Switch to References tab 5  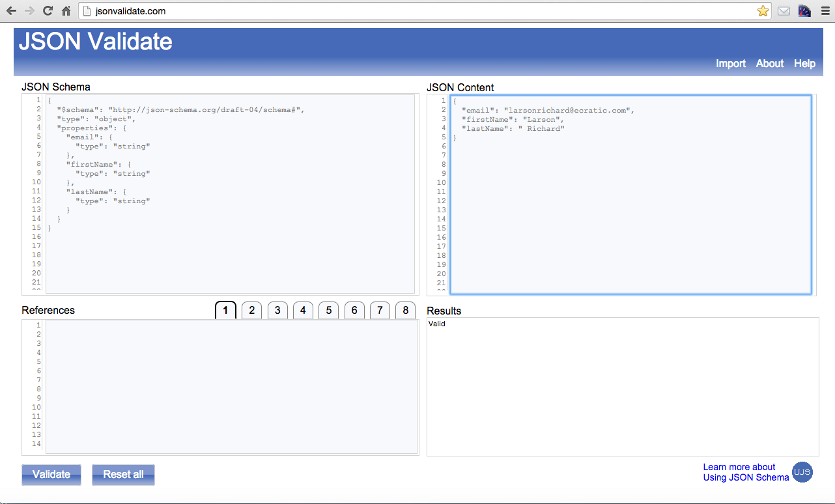(328, 310)
